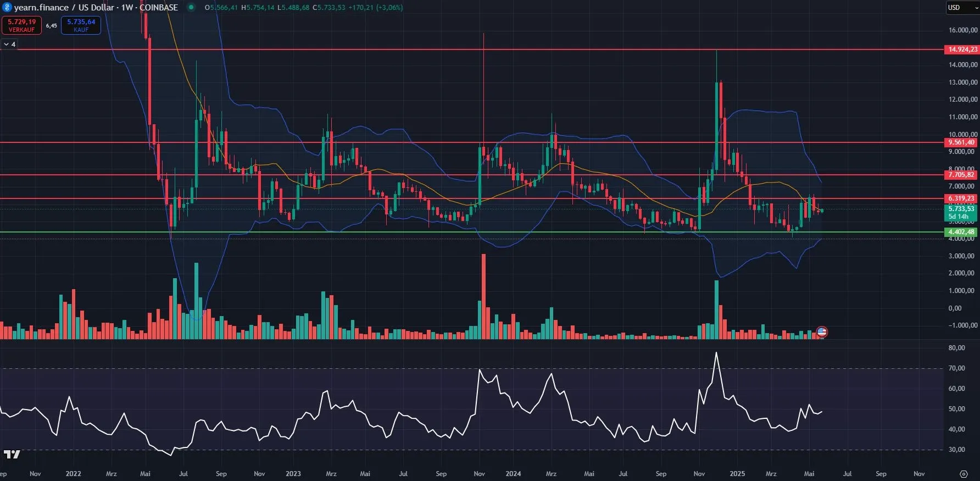Open the US economic event flag marker

pyautogui.click(x=822, y=331)
